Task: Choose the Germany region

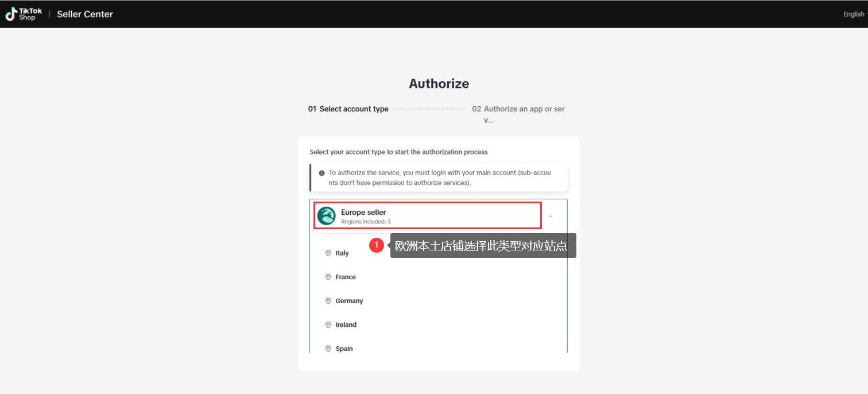Action: pyautogui.click(x=349, y=301)
